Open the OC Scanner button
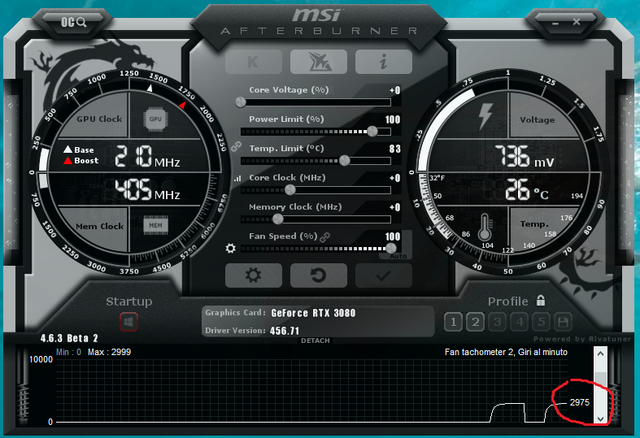640x438 pixels. click(x=74, y=22)
